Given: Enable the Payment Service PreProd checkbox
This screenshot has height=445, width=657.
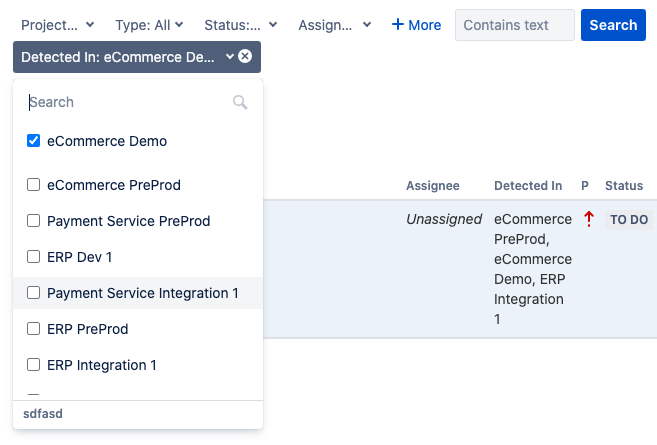Looking at the screenshot, I should (34, 221).
